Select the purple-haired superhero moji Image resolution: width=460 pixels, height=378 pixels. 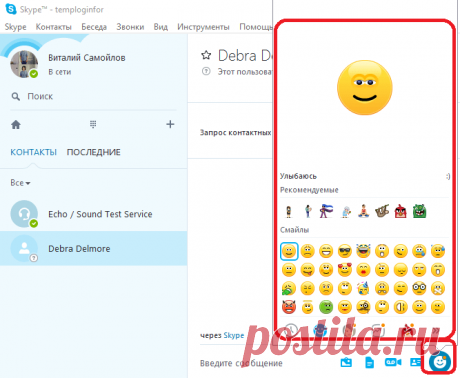326,211
